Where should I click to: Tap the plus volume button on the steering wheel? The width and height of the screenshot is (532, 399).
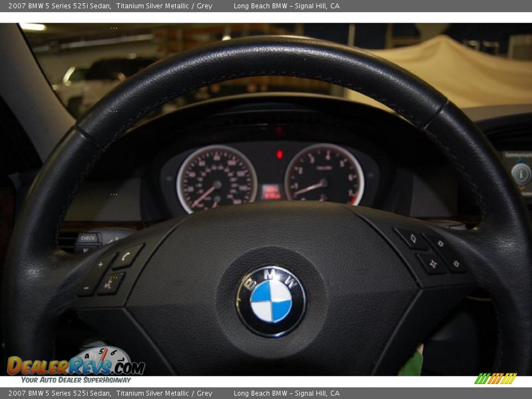click(101, 265)
